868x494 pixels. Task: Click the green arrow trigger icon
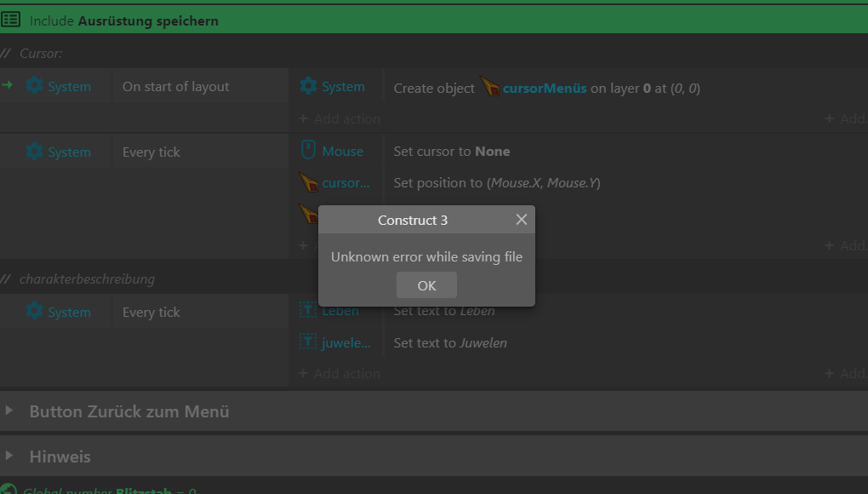point(9,86)
